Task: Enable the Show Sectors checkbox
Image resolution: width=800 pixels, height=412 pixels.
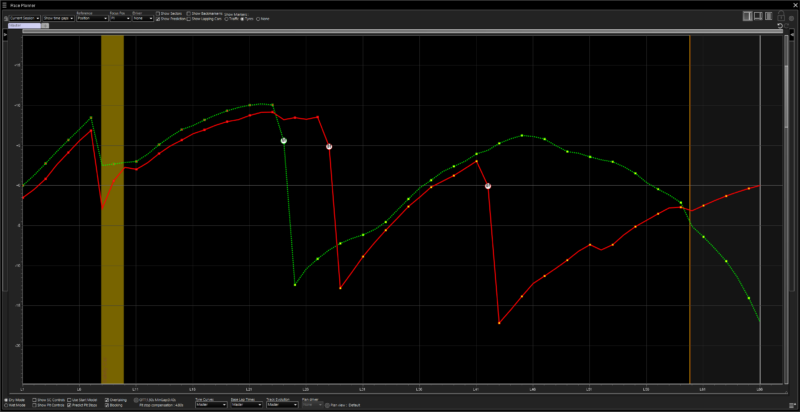Action: [x=159, y=14]
